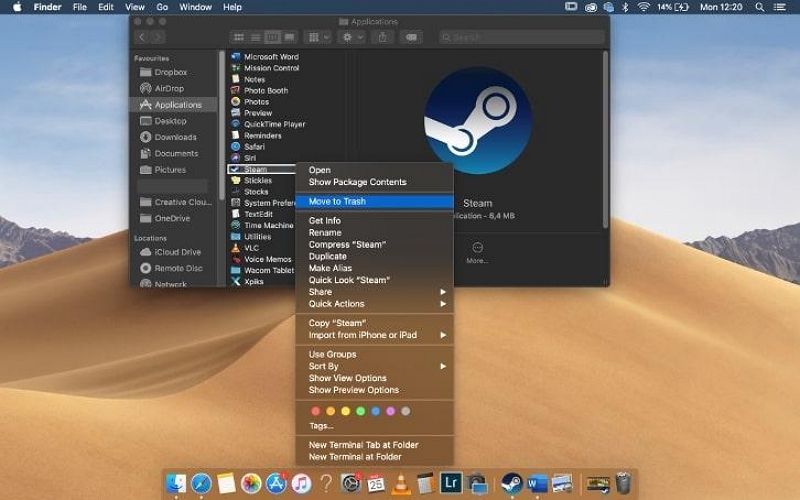Apply the yellow tag color
The width and height of the screenshot is (800, 500).
point(345,411)
